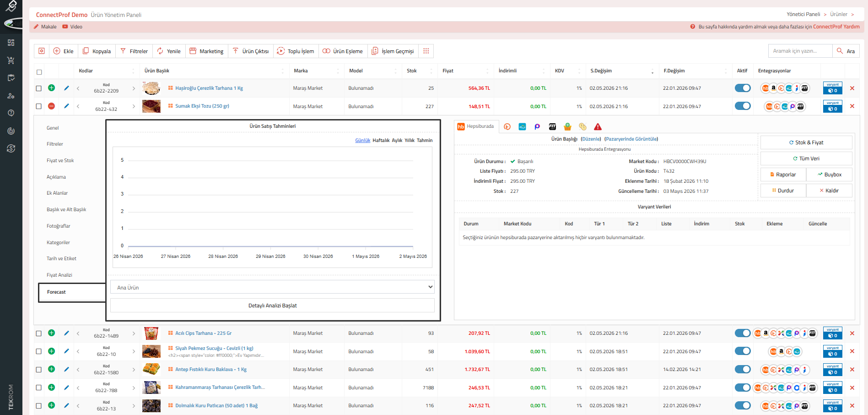Toggle active switch for Kahramanmaraş Tarhanası row
This screenshot has height=415, width=868.
pos(743,388)
